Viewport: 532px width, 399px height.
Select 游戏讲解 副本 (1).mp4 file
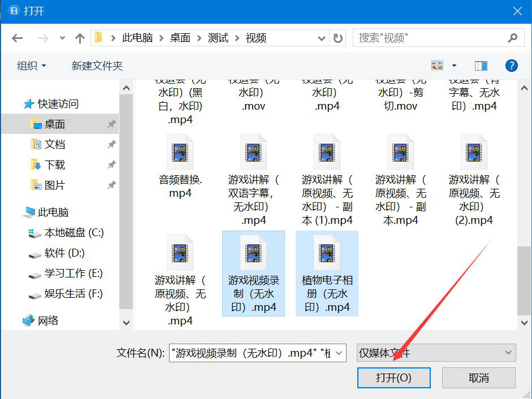point(327,180)
